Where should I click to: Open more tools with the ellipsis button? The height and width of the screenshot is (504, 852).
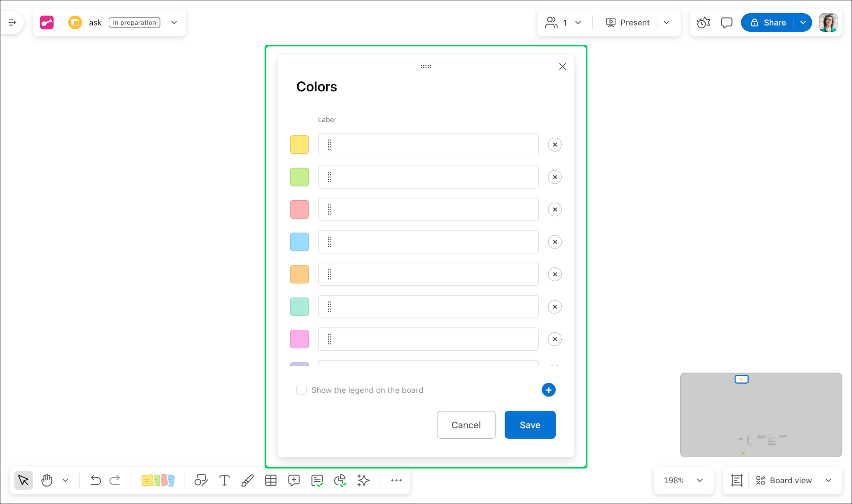click(396, 480)
